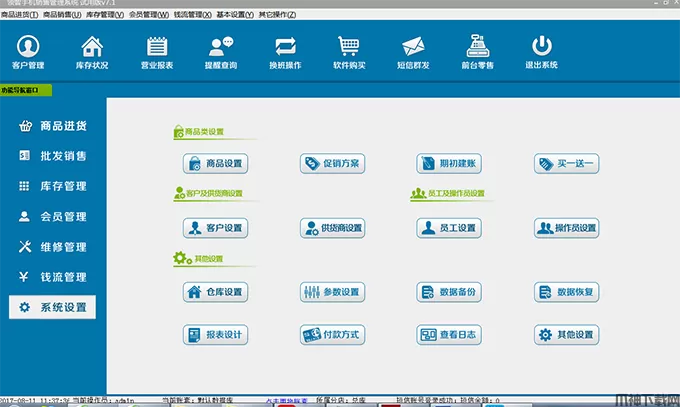680x407 pixels.
Task: Open the 报表设计 button
Action: point(216,335)
